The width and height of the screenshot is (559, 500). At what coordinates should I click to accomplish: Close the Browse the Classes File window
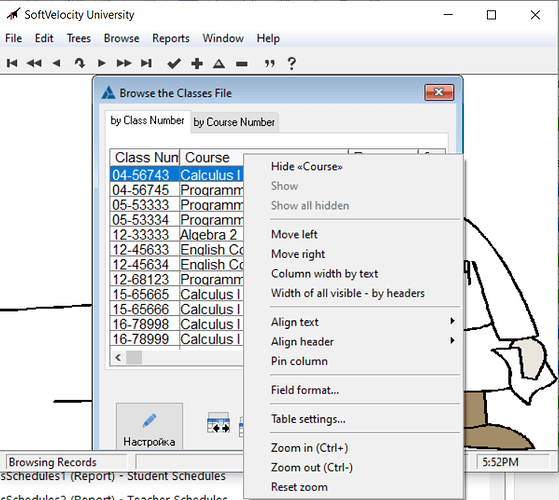[x=439, y=93]
